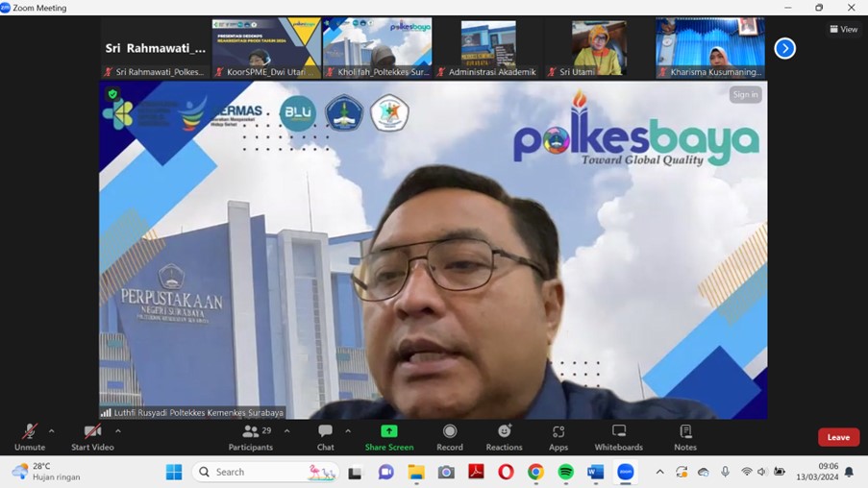The image size is (868, 488).
Task: Click the battery status tray icon
Action: 780,472
